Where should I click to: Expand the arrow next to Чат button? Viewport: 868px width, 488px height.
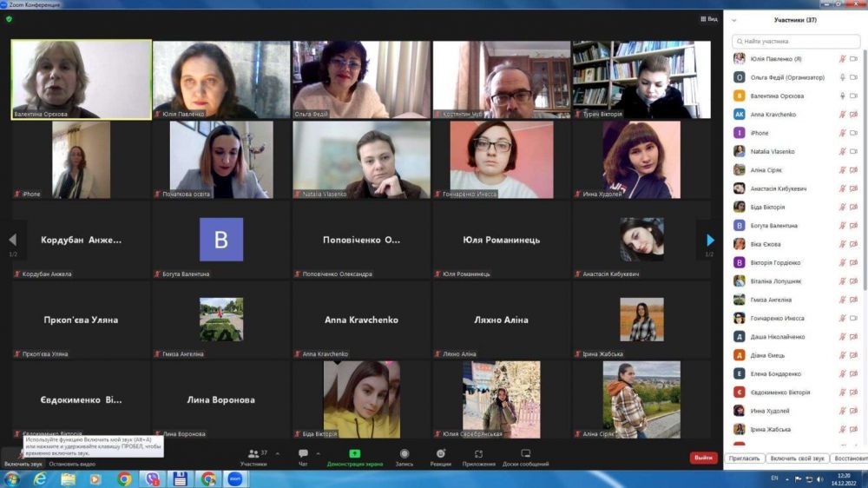(319, 453)
